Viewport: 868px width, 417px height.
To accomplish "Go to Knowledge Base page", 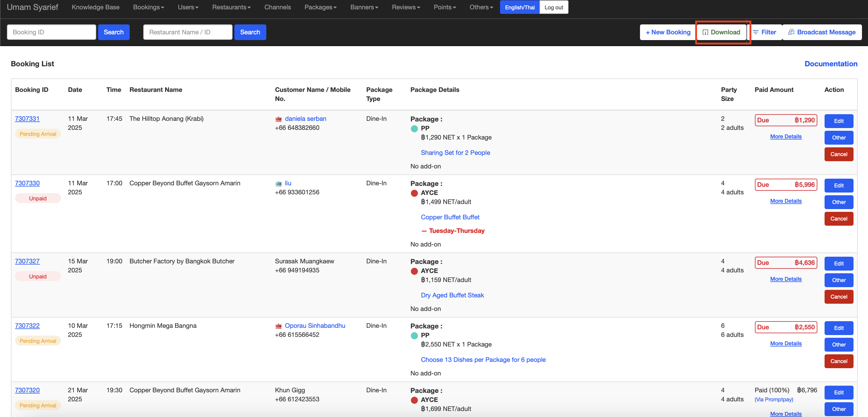I will click(x=95, y=8).
